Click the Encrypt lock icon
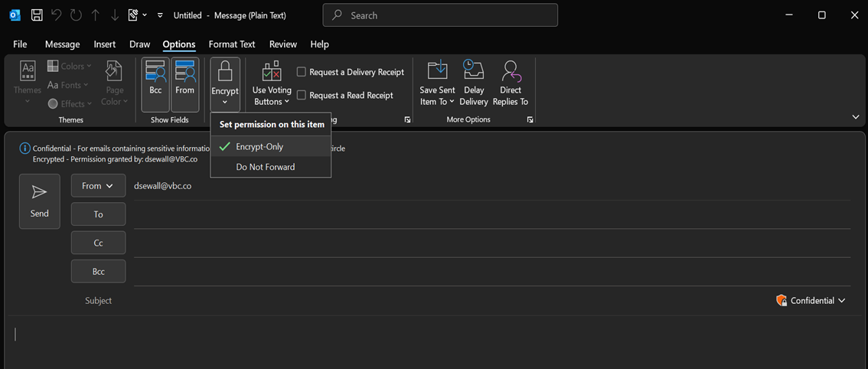Viewport: 868px width, 369px height. click(225, 73)
